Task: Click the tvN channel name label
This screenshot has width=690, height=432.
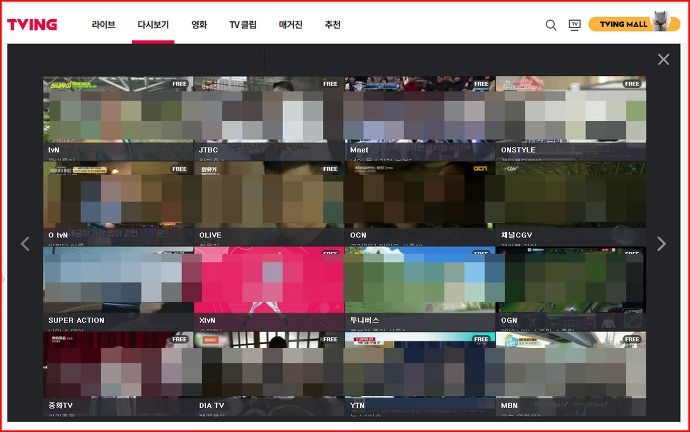Action: (54, 150)
